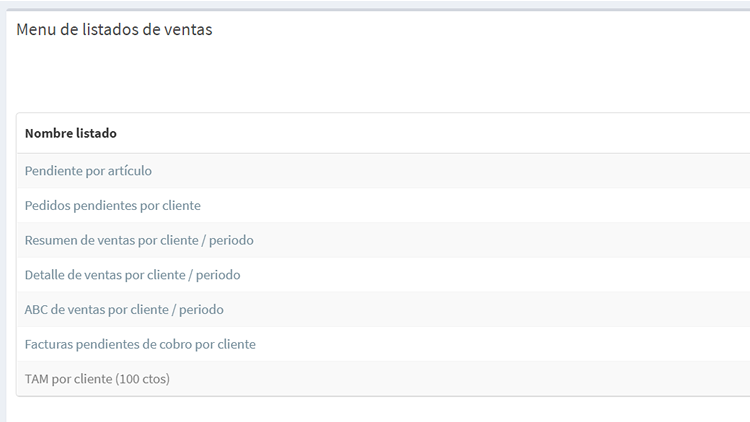750x422 pixels.
Task: Click the Menu de listados de ventas heading
Action: pyautogui.click(x=114, y=30)
